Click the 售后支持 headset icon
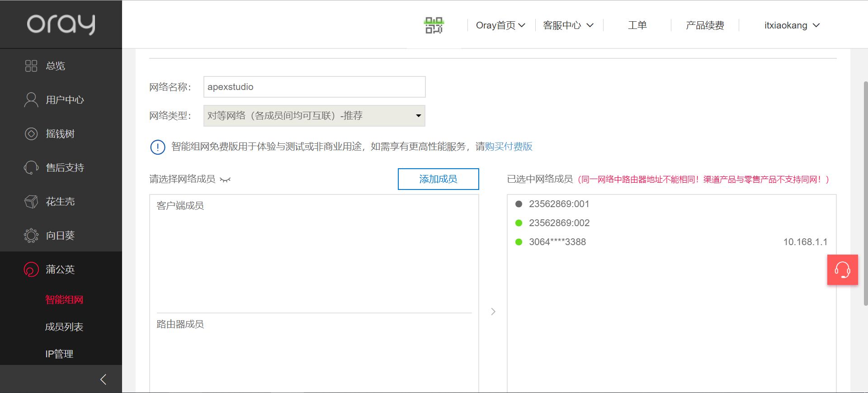 [x=31, y=168]
